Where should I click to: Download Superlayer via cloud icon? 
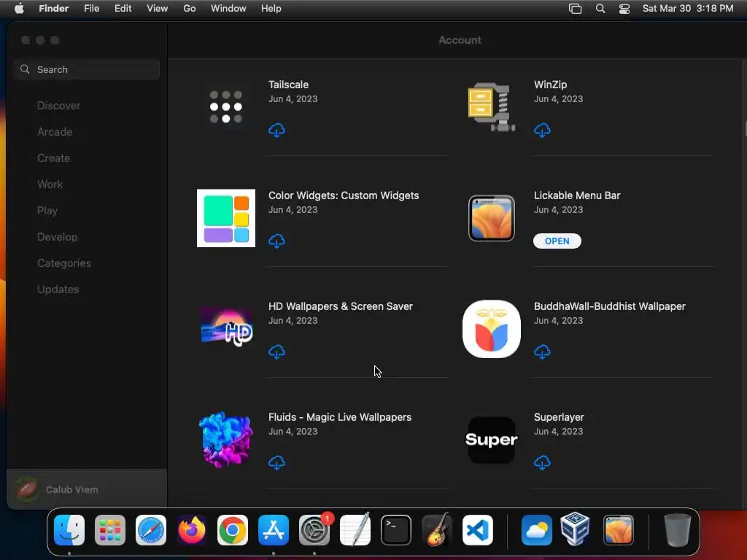[x=542, y=462]
